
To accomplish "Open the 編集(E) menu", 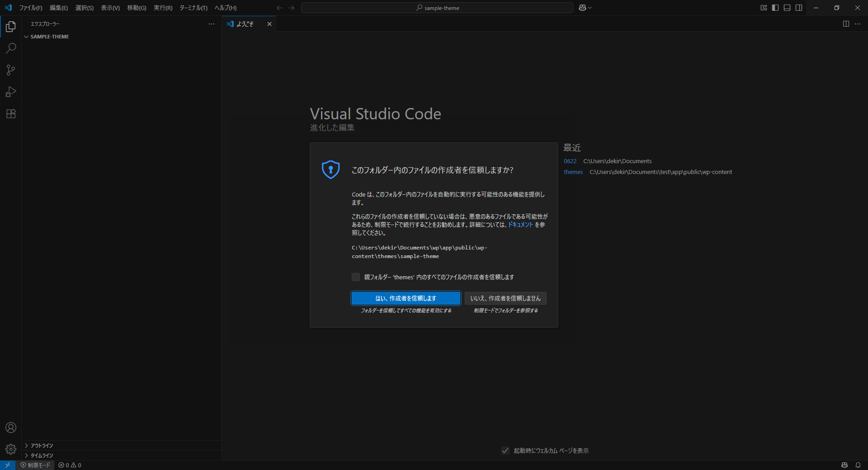I will click(x=59, y=8).
